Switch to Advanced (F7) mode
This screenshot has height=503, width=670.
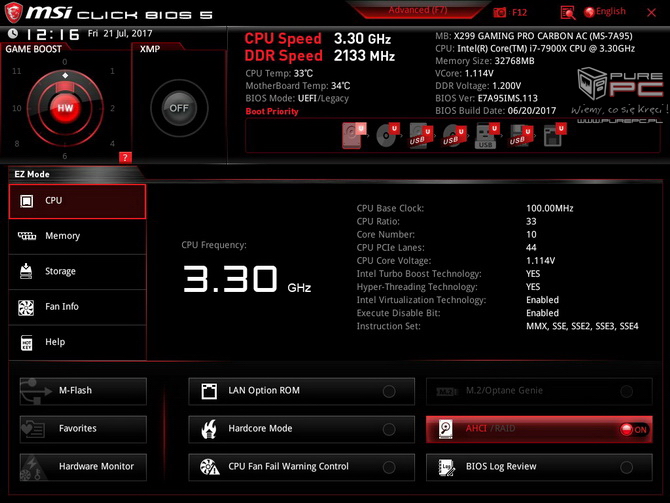pos(417,10)
